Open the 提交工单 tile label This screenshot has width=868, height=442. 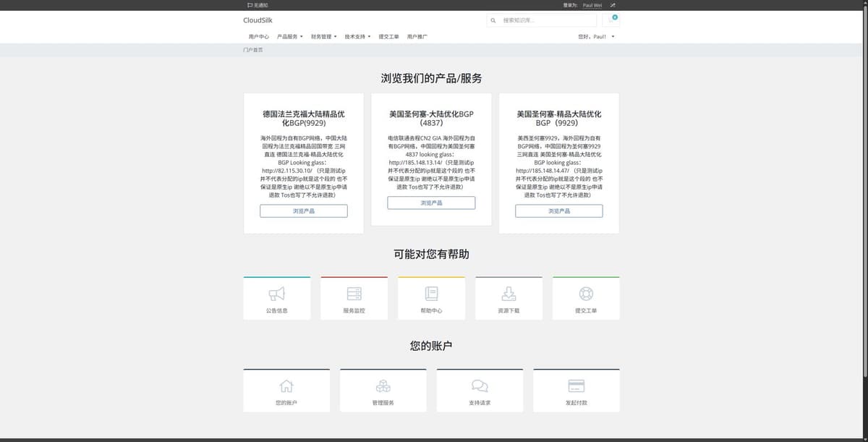coord(586,310)
